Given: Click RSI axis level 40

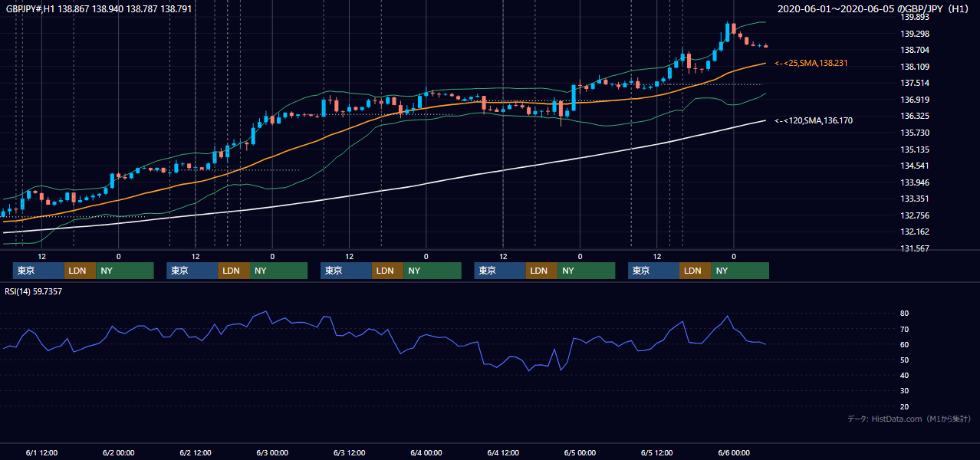Looking at the screenshot, I should (905, 375).
